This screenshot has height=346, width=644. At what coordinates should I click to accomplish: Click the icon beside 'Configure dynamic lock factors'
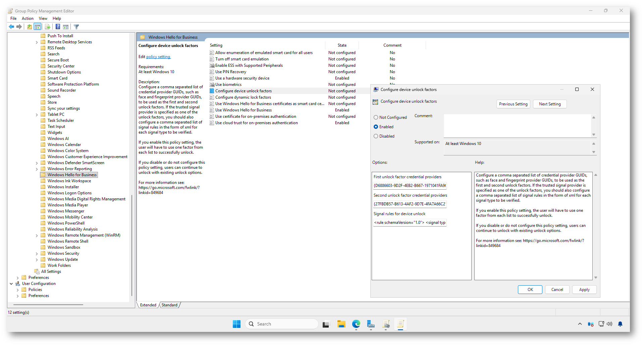[x=212, y=97]
